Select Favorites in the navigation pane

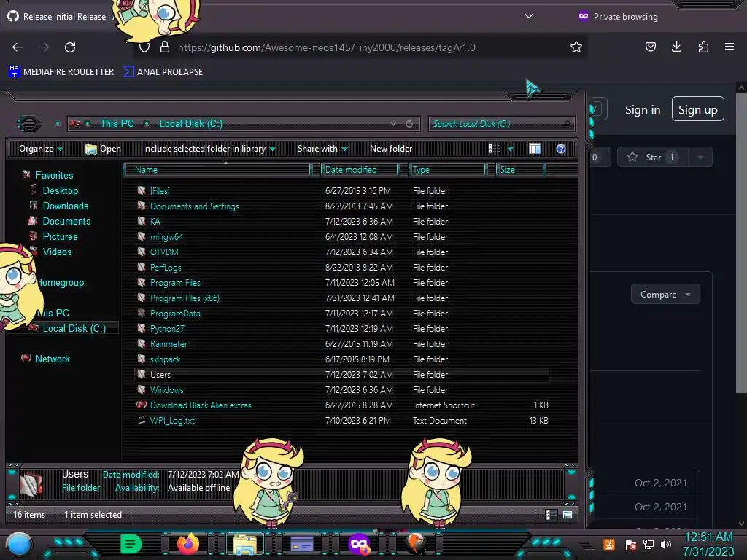tap(54, 175)
